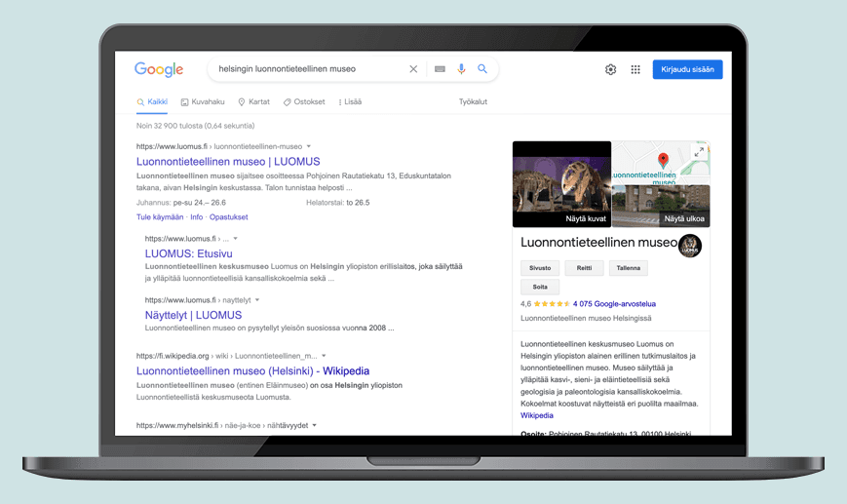Clear the search query with the X icon
This screenshot has width=847, height=504.
point(413,69)
